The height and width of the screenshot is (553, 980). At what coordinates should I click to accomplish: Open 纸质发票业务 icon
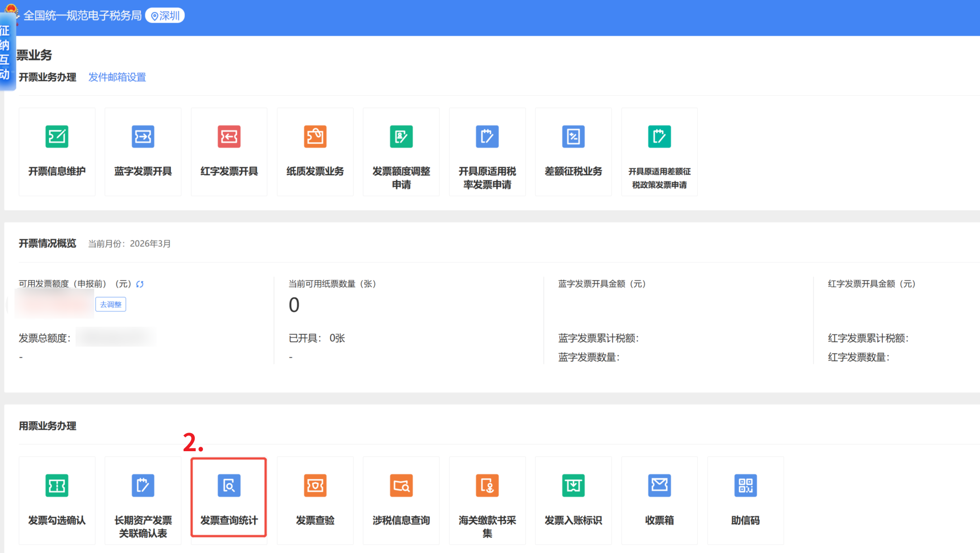pyautogui.click(x=315, y=137)
